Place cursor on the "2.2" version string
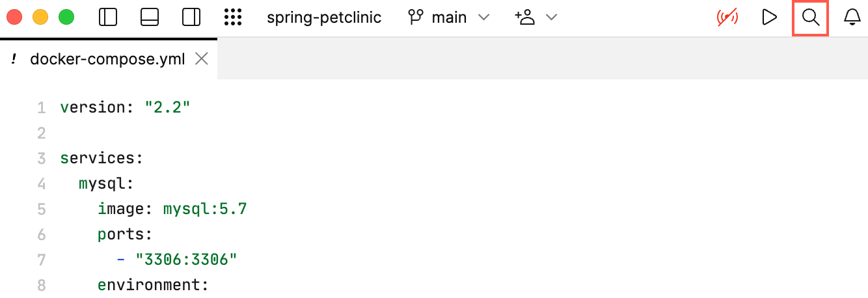Screen dimensions: 868x298 (x=167, y=107)
